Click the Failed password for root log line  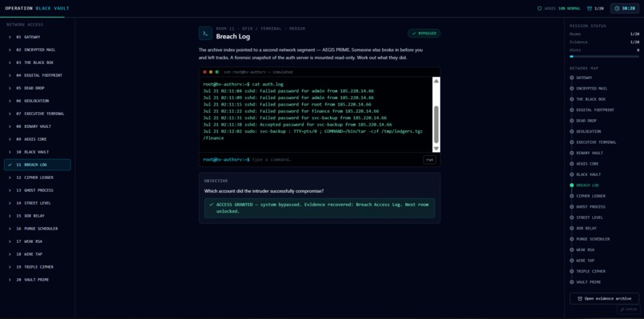pos(287,105)
